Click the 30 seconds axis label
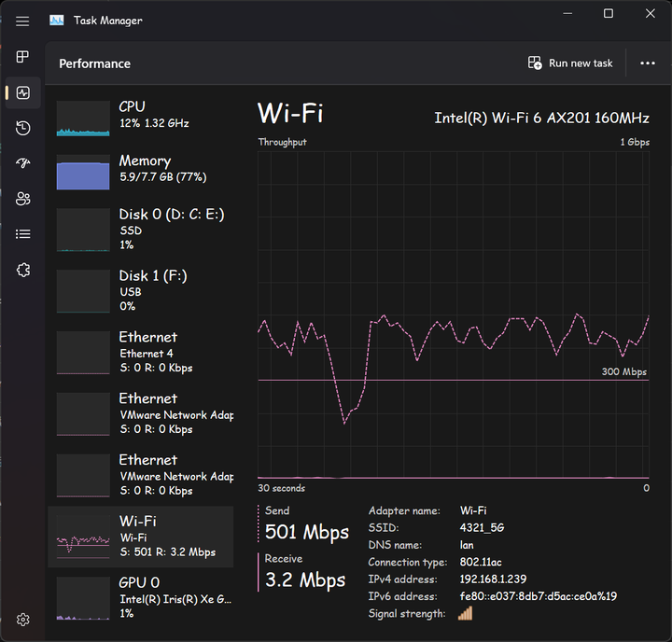672x642 pixels. pyautogui.click(x=282, y=488)
